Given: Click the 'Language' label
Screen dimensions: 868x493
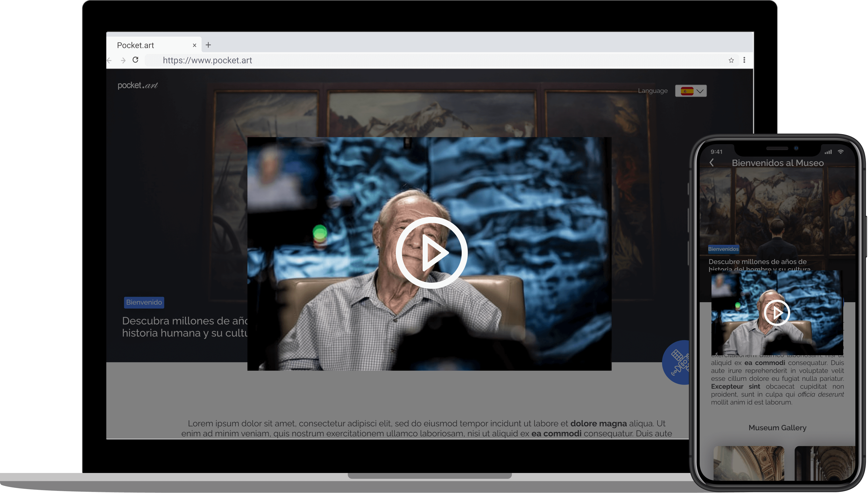Looking at the screenshot, I should (653, 91).
